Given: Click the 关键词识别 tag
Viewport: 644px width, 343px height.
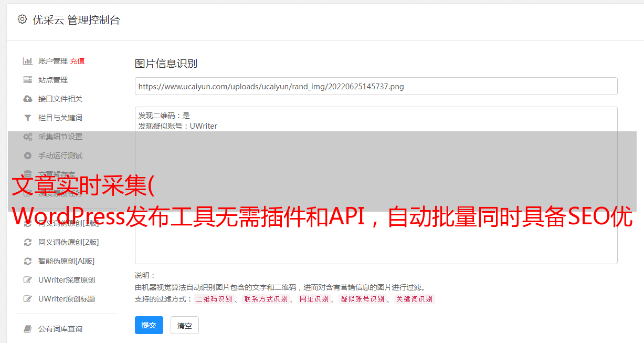Looking at the screenshot, I should (414, 299).
